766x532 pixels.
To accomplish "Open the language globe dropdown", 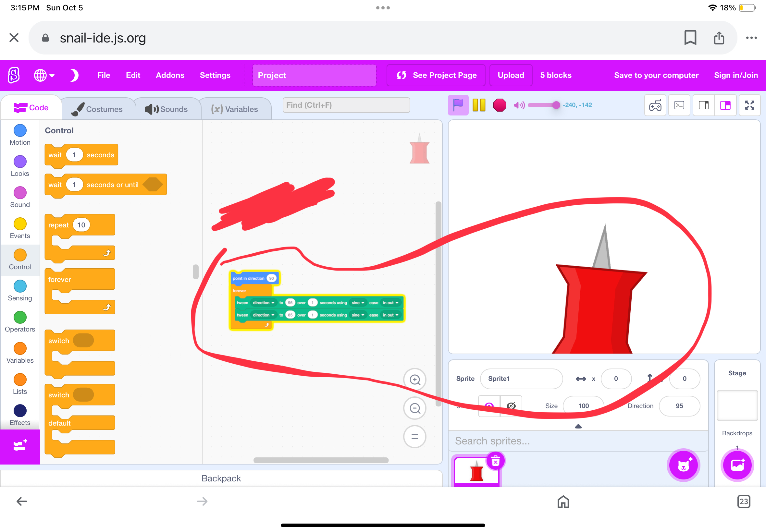I will (44, 75).
